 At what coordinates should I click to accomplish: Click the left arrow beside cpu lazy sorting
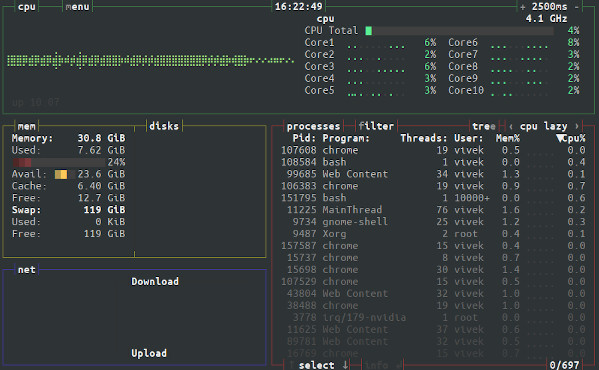[511, 126]
